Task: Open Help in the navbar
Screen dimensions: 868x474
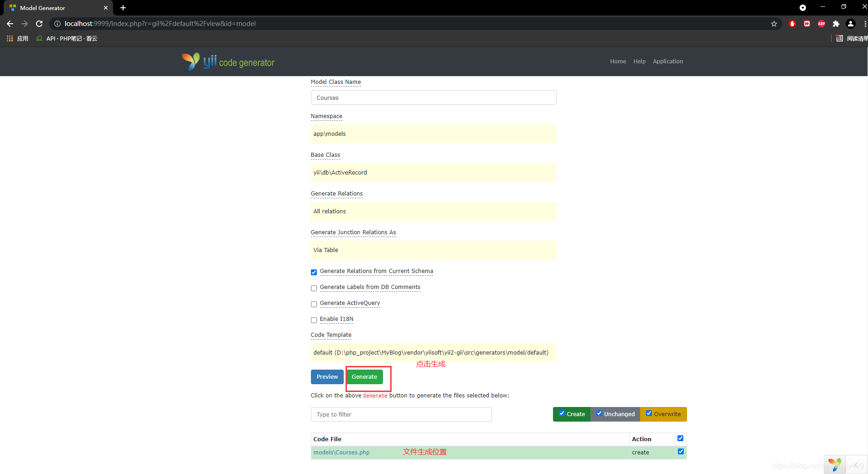Action: coord(640,62)
